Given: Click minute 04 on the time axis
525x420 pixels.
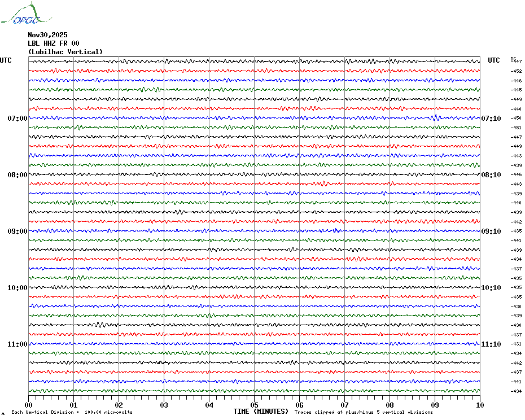Looking at the screenshot, I should 209,405.
